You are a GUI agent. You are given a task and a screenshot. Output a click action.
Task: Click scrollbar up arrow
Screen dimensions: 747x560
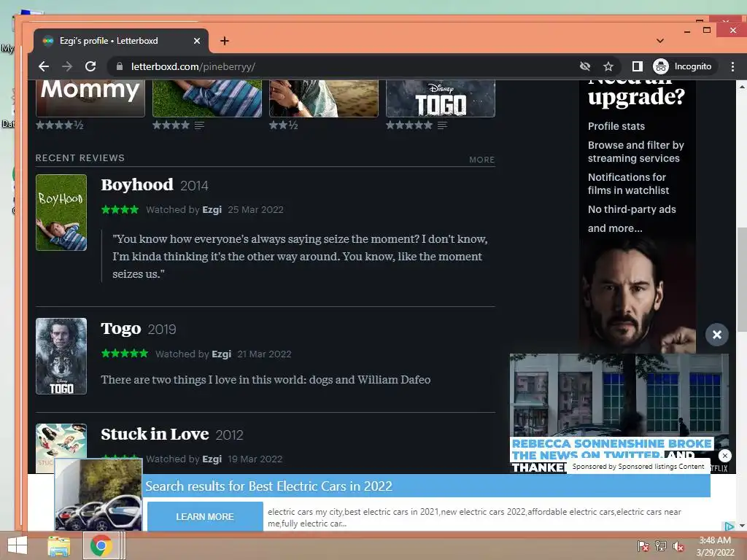[x=742, y=87]
